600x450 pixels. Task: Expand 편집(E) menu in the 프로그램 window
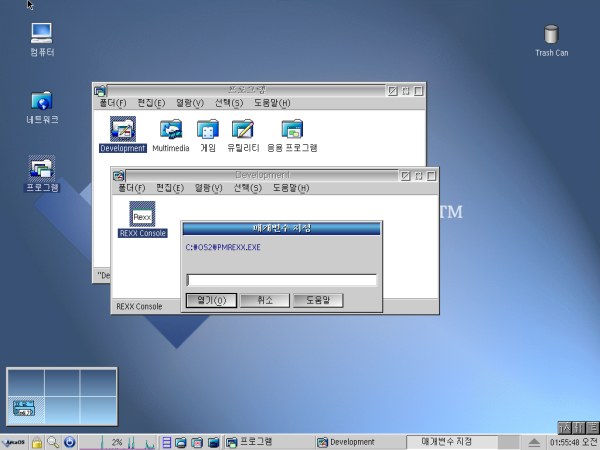[152, 103]
